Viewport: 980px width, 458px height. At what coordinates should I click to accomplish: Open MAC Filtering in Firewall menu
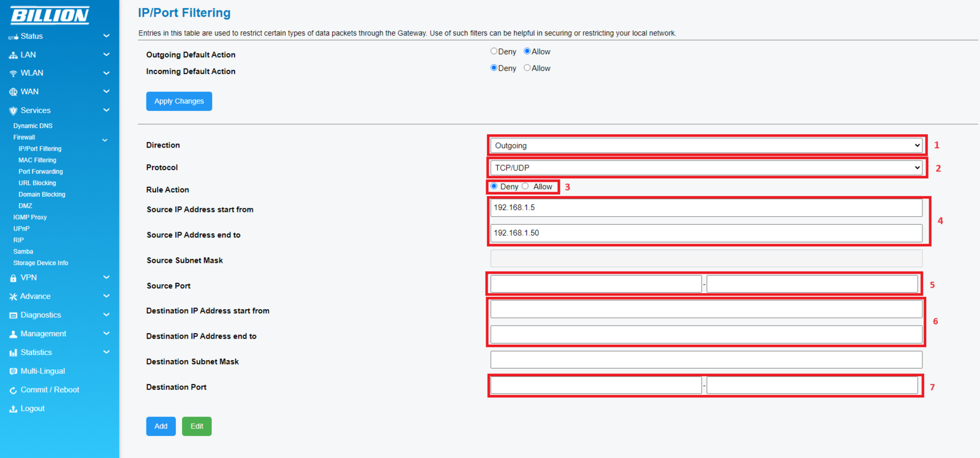[37, 160]
